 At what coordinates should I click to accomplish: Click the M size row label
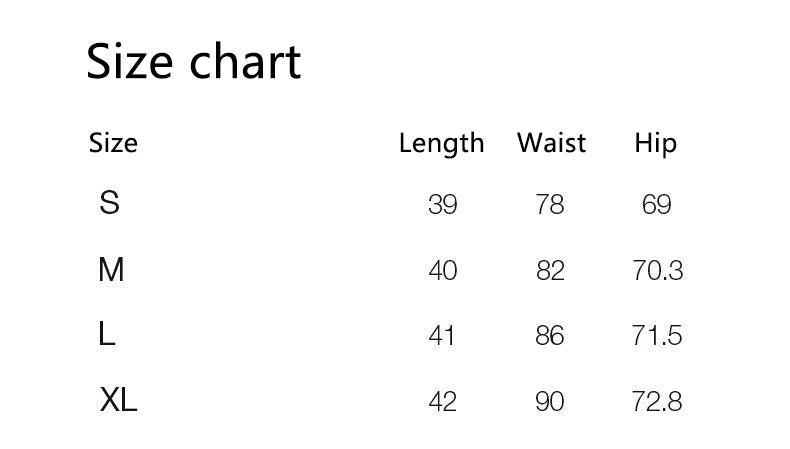click(111, 269)
